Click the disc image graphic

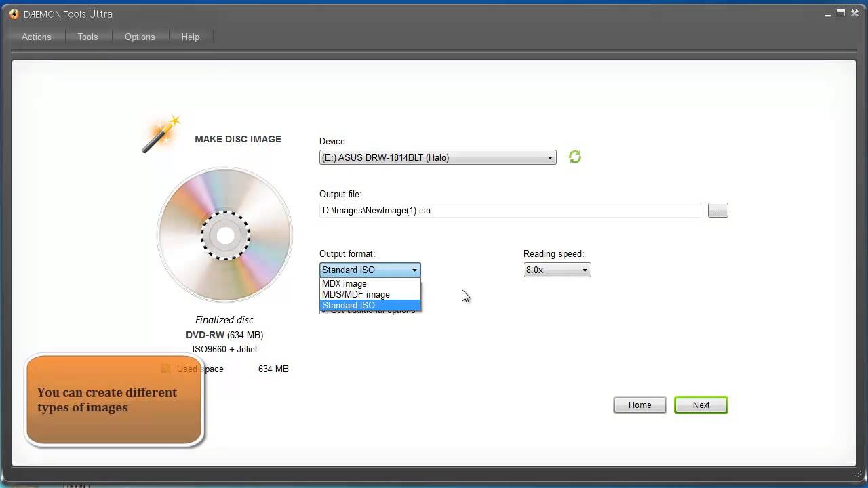point(225,235)
